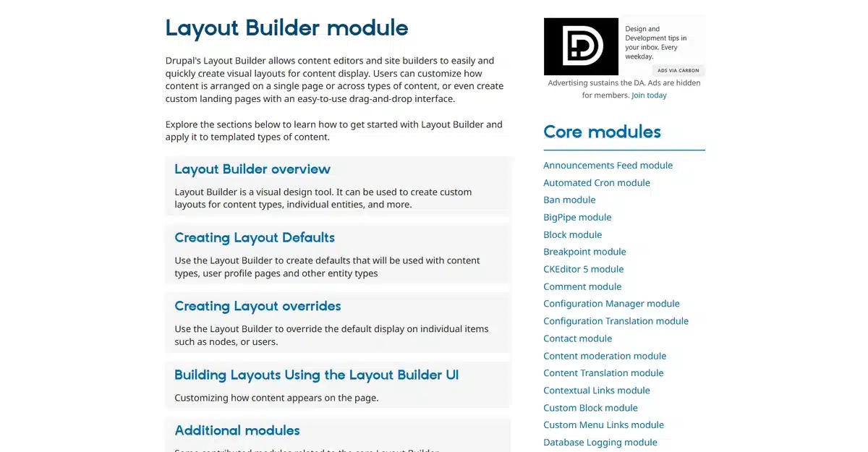Image resolution: width=868 pixels, height=452 pixels.
Task: Open the 'Layout Builder overview' section
Action: (x=252, y=169)
